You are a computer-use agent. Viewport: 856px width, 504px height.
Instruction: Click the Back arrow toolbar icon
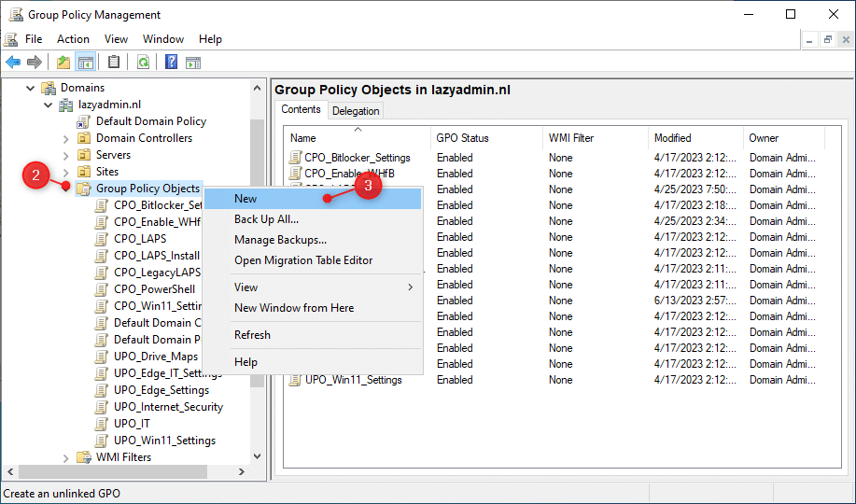tap(13, 63)
